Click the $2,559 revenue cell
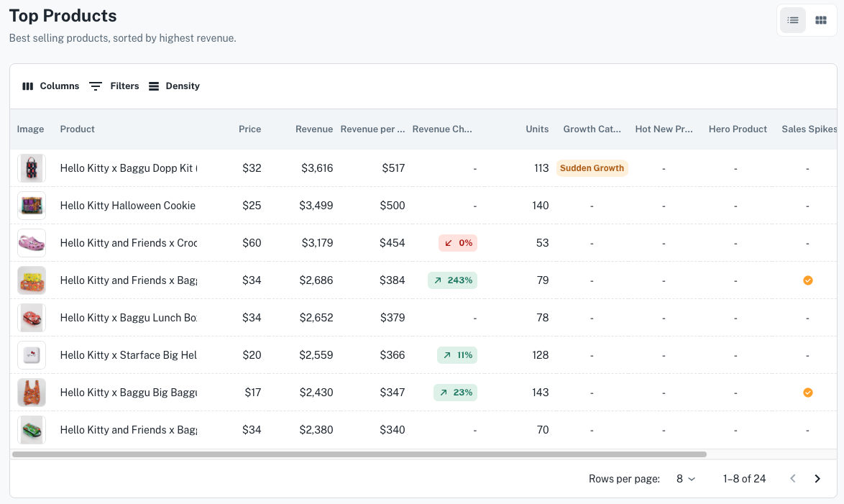Image resolution: width=844 pixels, height=504 pixels. (316, 355)
